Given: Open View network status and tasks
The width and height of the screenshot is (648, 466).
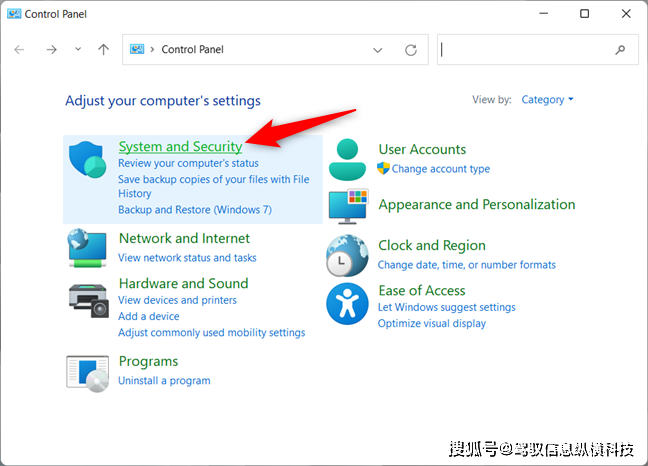Looking at the screenshot, I should click(187, 258).
